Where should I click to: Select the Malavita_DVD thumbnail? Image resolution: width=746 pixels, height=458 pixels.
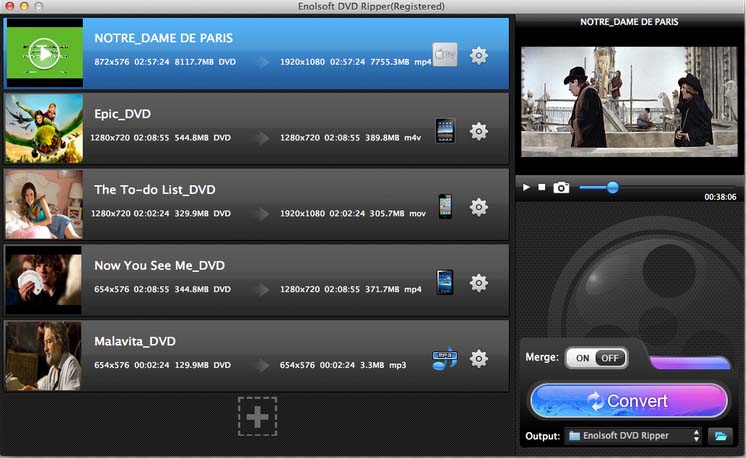(x=43, y=356)
